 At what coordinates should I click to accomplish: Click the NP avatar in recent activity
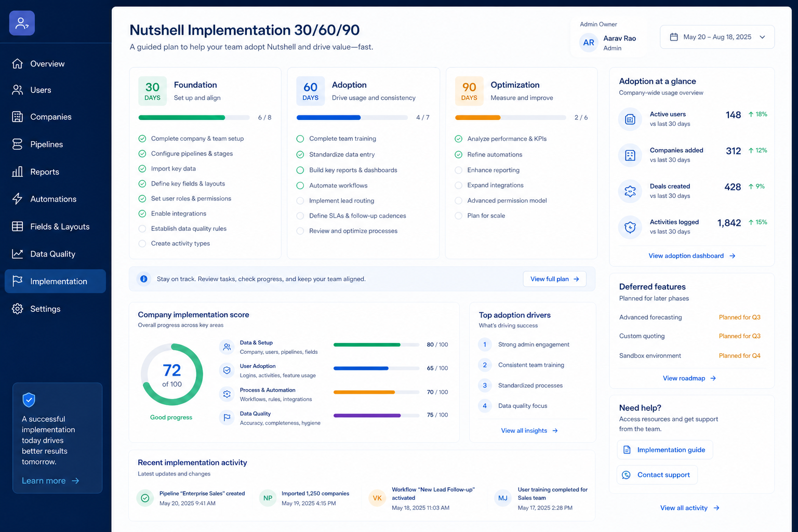[268, 498]
